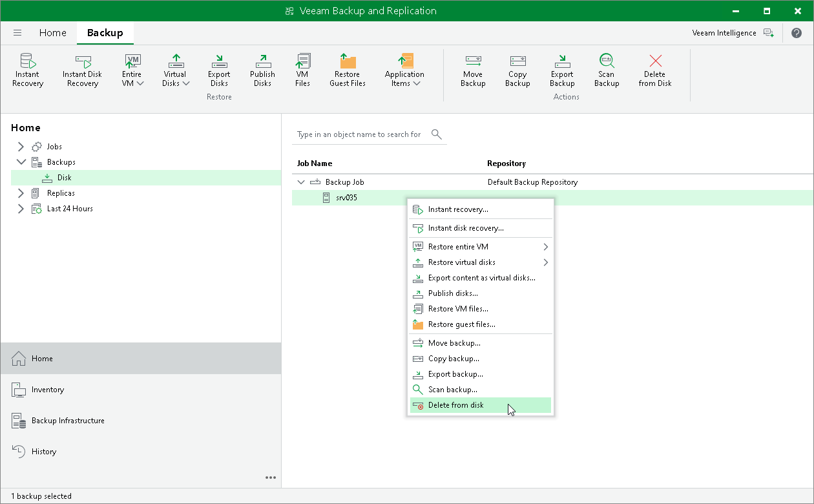Click Scan Backup in the ribbon
The image size is (814, 504).
(607, 70)
